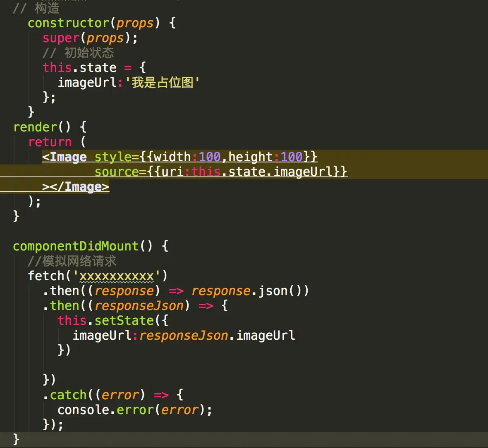
Task: Click the 'return' keyword
Action: click(x=50, y=142)
